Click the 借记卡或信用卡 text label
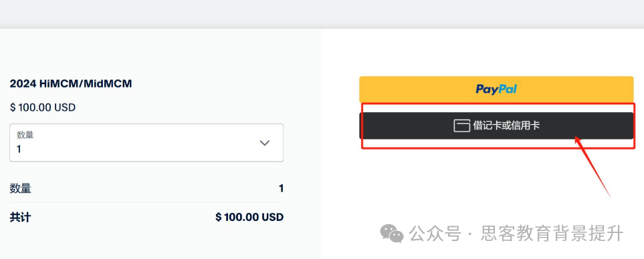The width and height of the screenshot is (644, 259). pyautogui.click(x=506, y=125)
